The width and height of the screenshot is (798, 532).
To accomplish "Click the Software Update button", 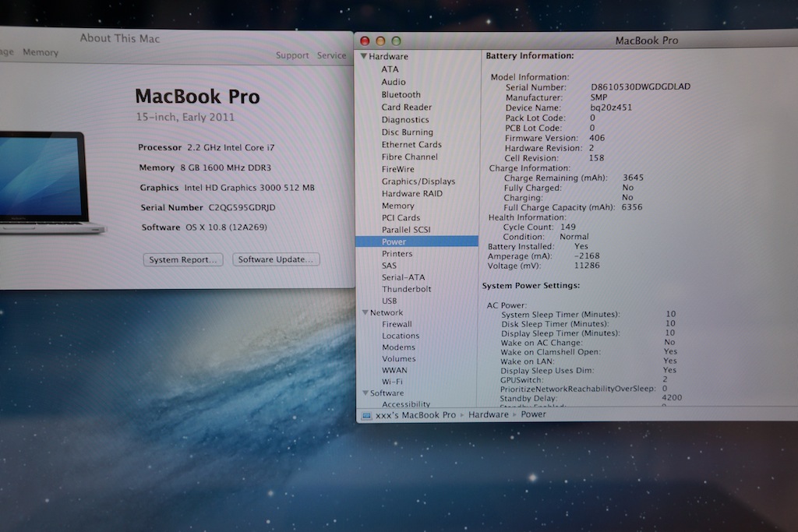I will pyautogui.click(x=276, y=259).
